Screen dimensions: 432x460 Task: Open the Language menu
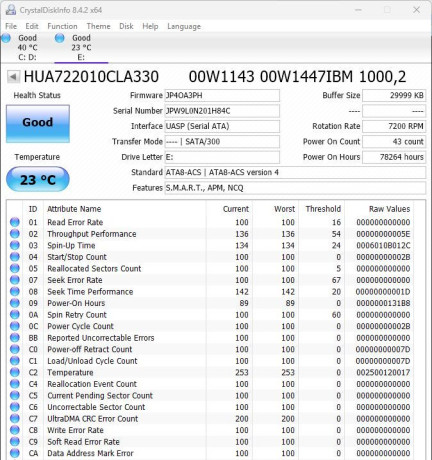tap(184, 26)
